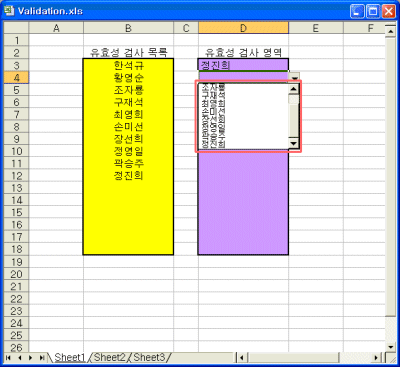Click cell D3 containing 정진희
Image resolution: width=400 pixels, height=367 pixels.
(x=243, y=65)
